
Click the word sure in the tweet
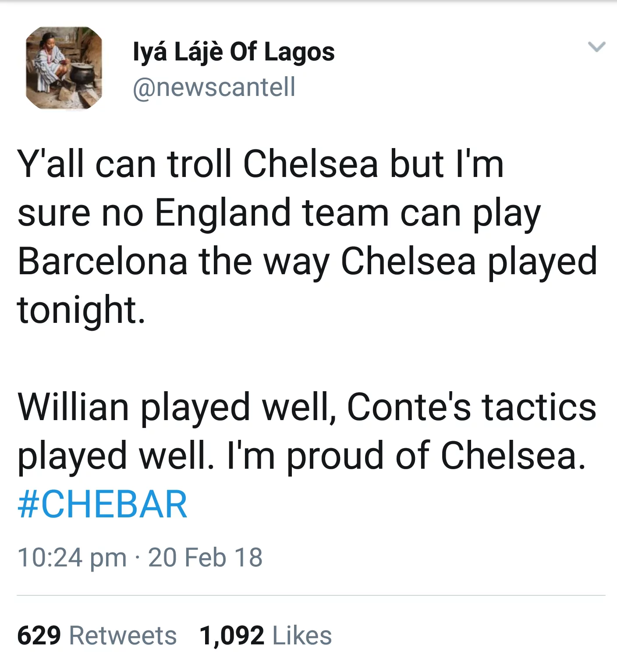[53, 213]
